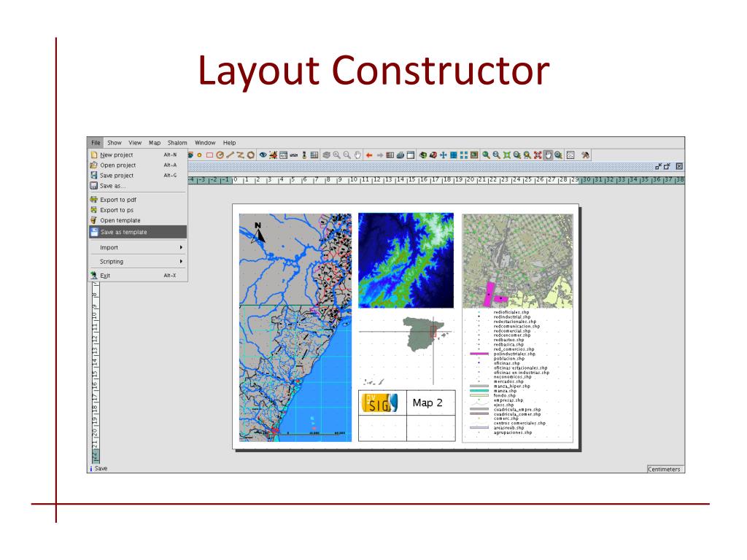Open the Shalom menu
This screenshot has height=560, width=747.
coord(177,143)
